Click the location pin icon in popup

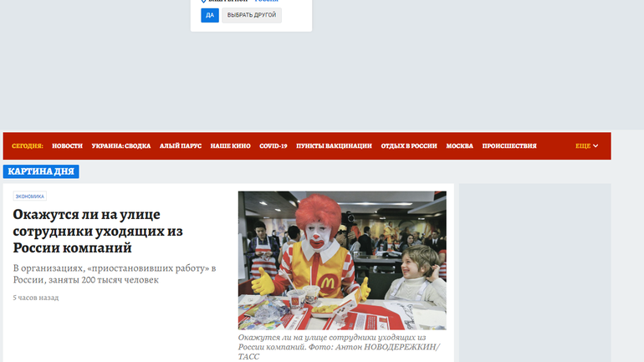click(x=203, y=2)
